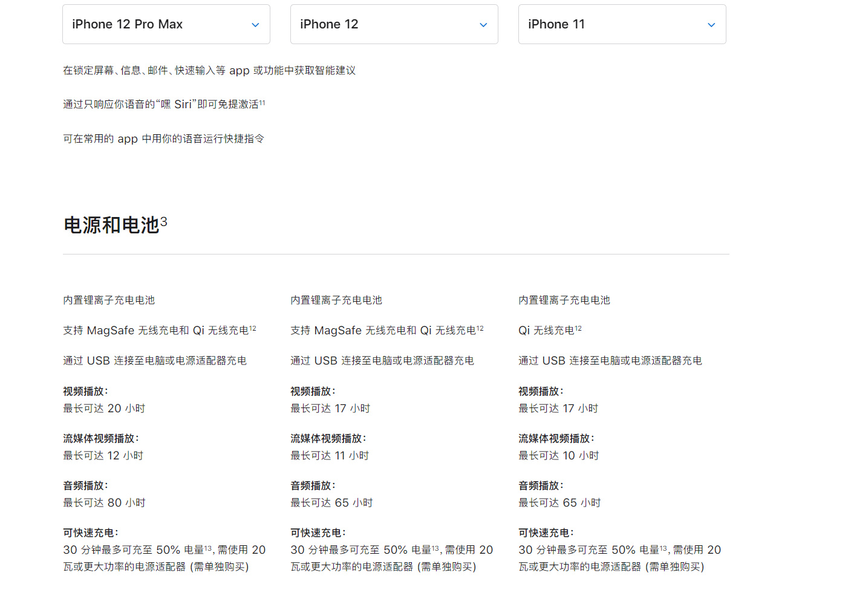851x616 pixels.
Task: Click 视频播放 label in iPhone 12 Pro Max column
Action: [85, 391]
